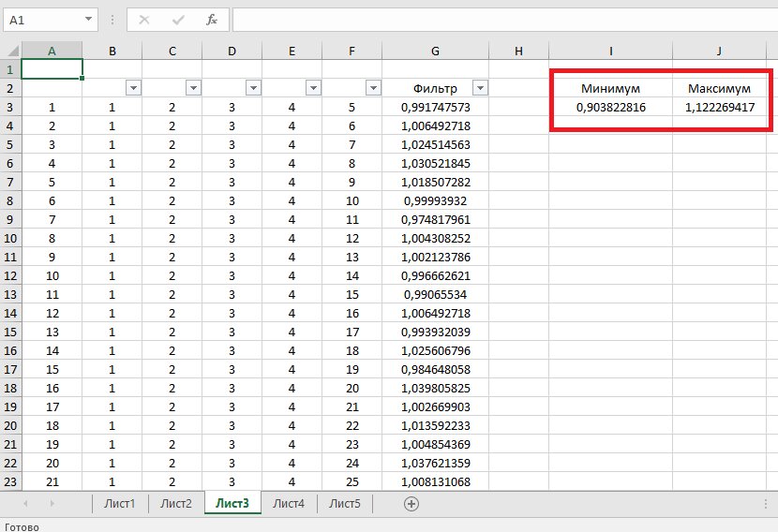Add a new sheet with plus icon
The height and width of the screenshot is (532, 778).
[x=411, y=504]
